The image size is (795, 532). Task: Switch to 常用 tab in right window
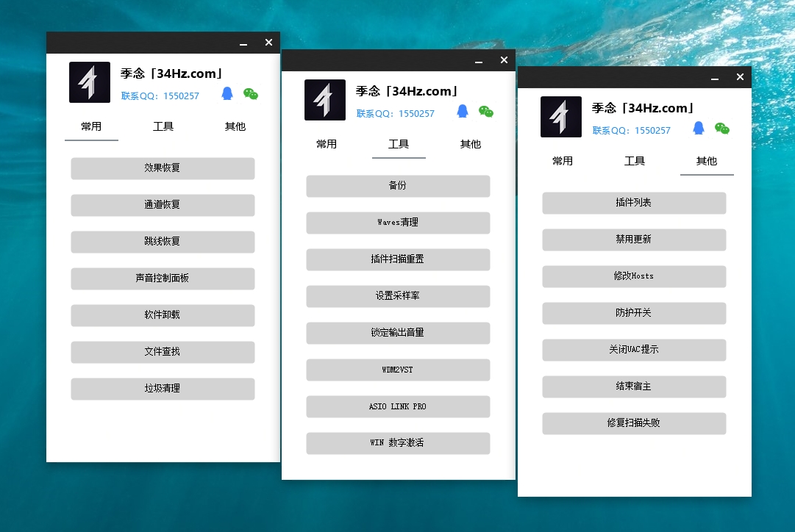tap(563, 161)
